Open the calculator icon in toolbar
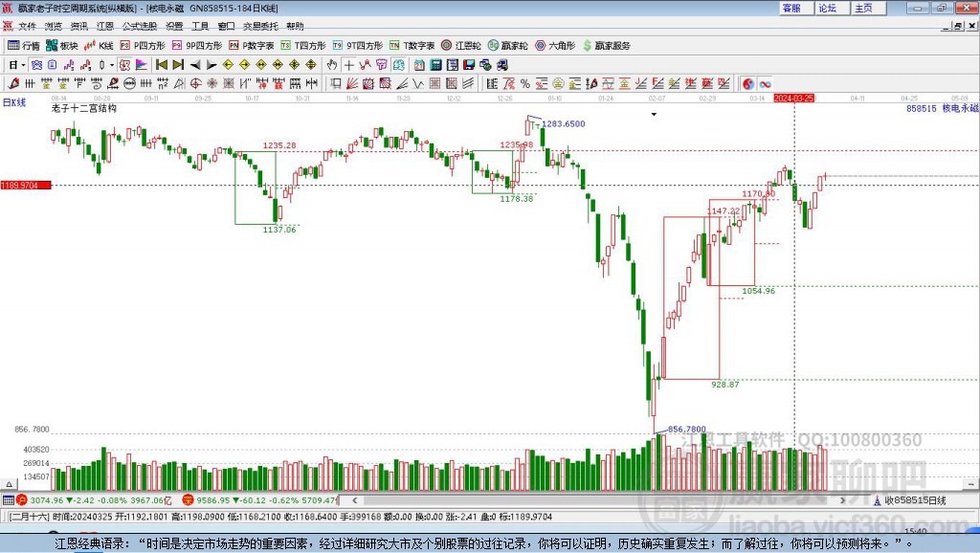This screenshot has height=553, width=980. [x=435, y=65]
